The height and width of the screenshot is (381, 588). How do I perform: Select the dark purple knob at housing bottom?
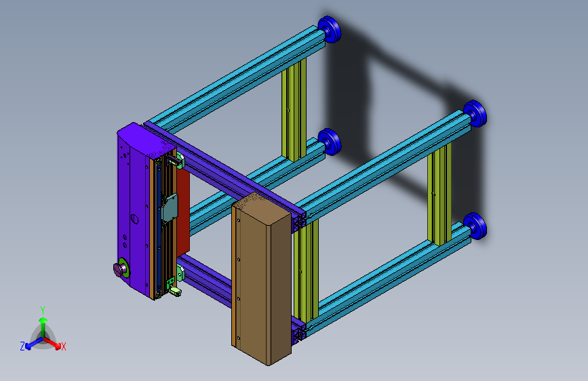point(119,269)
